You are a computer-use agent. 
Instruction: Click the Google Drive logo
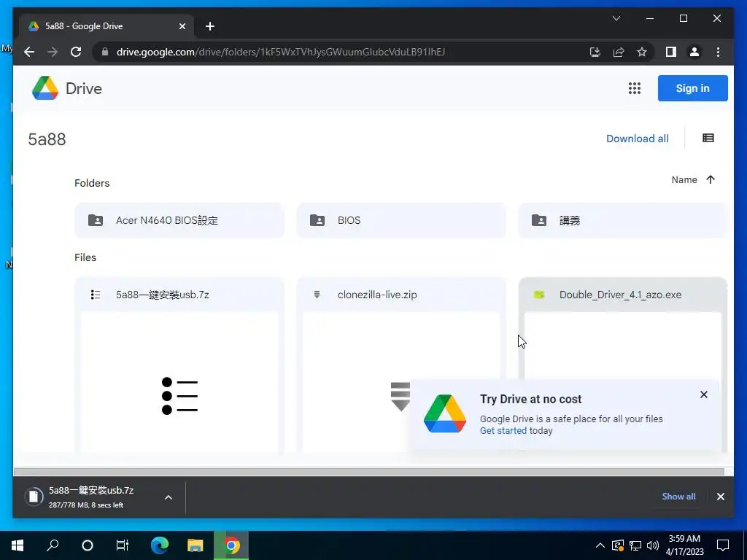click(x=45, y=88)
